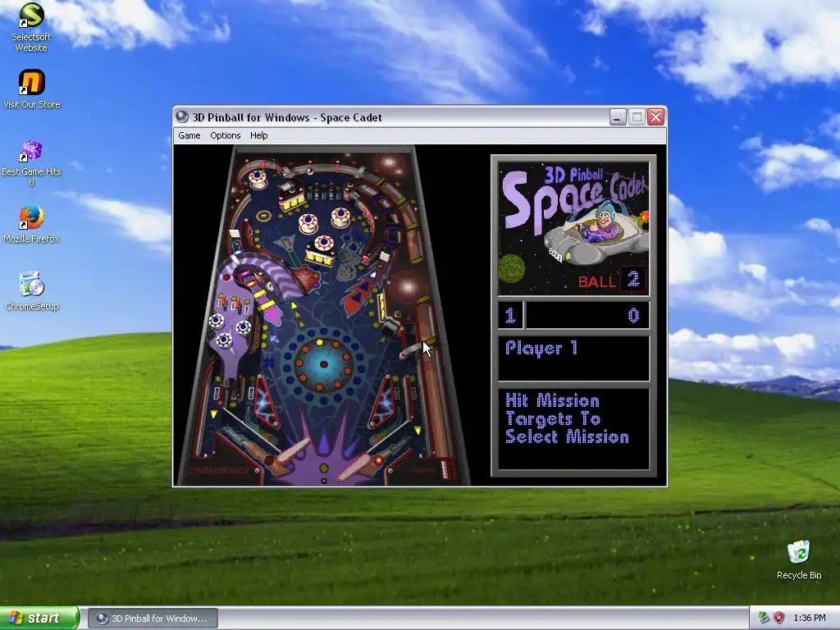The height and width of the screenshot is (630, 840).
Task: Select the ChromeSetup installer icon
Action: [32, 291]
